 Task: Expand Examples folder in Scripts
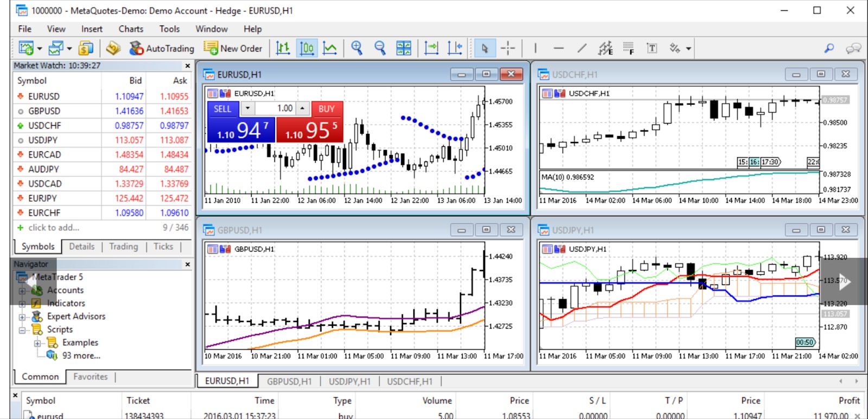37,343
